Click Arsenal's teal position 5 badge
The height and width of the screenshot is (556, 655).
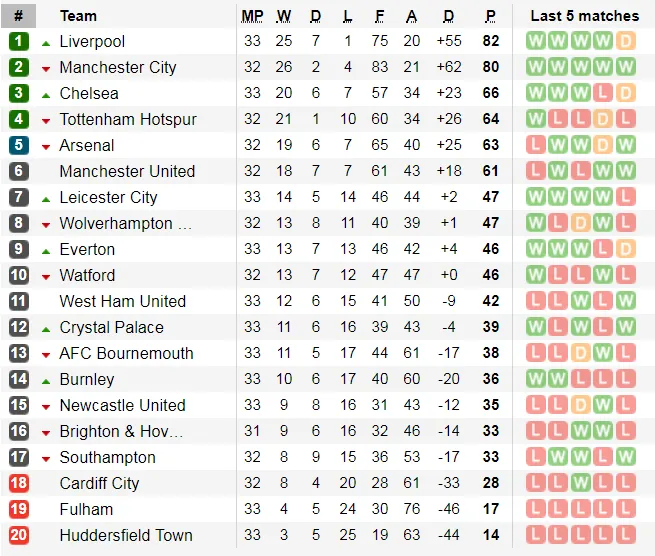(19, 146)
